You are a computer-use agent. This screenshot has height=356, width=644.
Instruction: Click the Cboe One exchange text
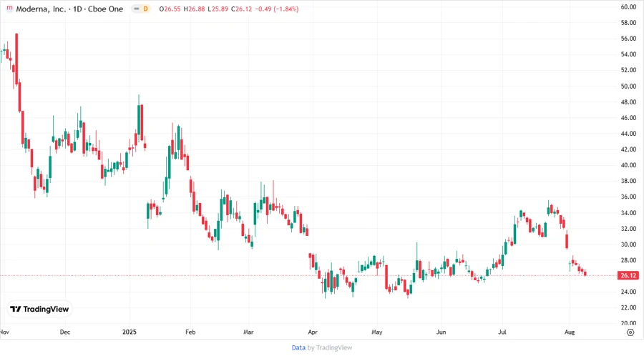pos(106,9)
